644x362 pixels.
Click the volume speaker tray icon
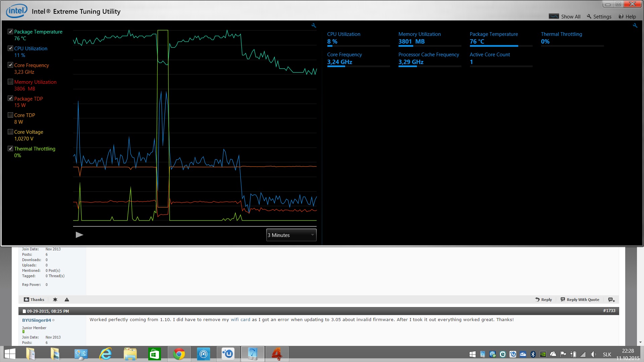[593, 354]
